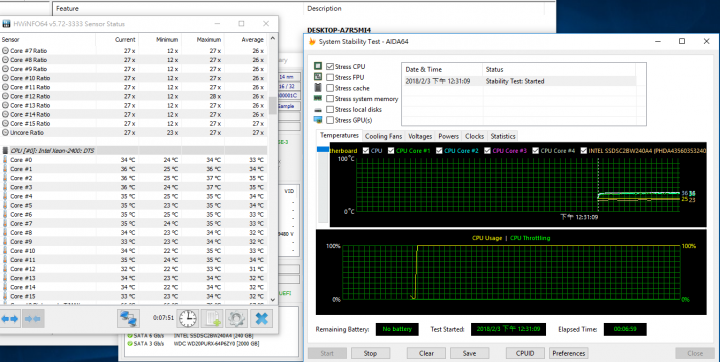Toggle the CPU Core #3 graph checkbox
The width and height of the screenshot is (720, 362).
(x=487, y=151)
